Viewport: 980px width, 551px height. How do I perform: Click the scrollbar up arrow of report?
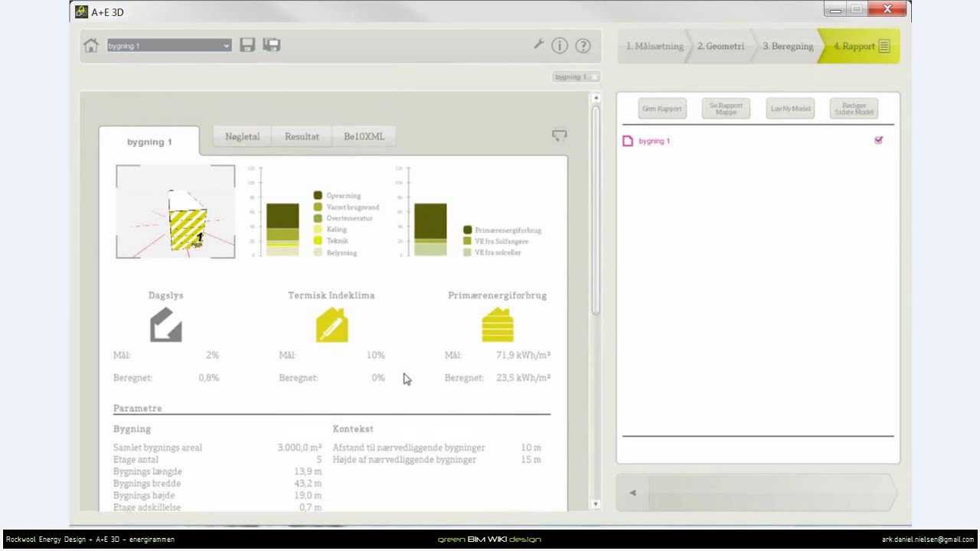(596, 99)
